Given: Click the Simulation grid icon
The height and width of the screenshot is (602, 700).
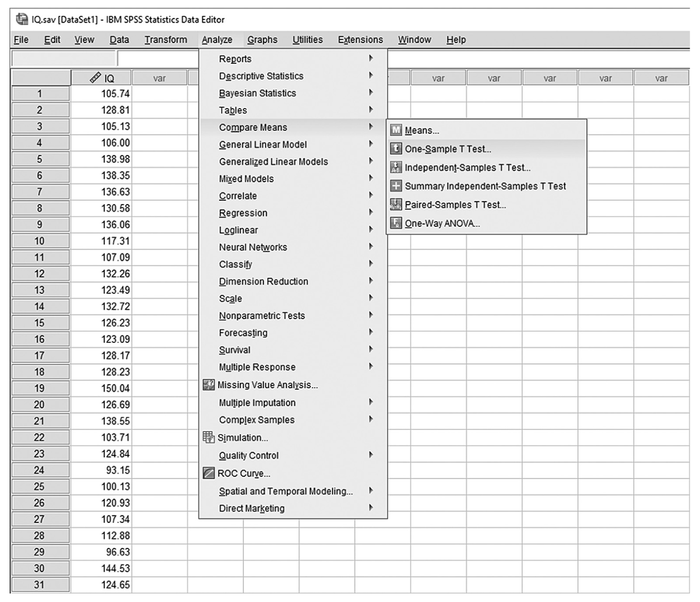Looking at the screenshot, I should pyautogui.click(x=209, y=438).
